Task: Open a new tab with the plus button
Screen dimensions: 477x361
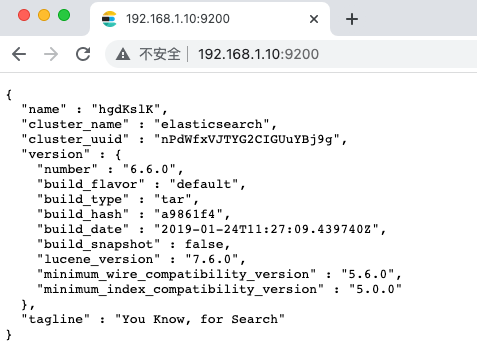Action: (352, 19)
